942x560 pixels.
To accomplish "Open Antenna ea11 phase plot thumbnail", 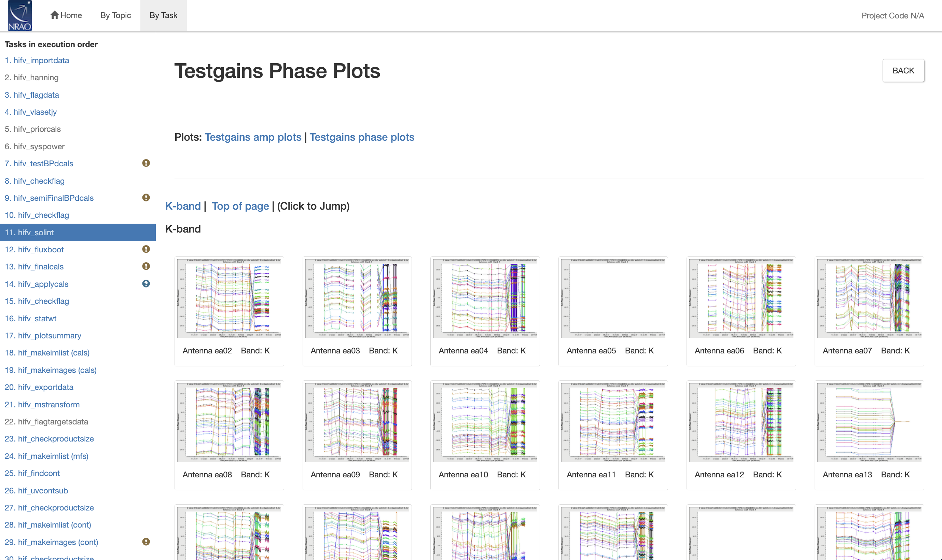I will pos(613,422).
